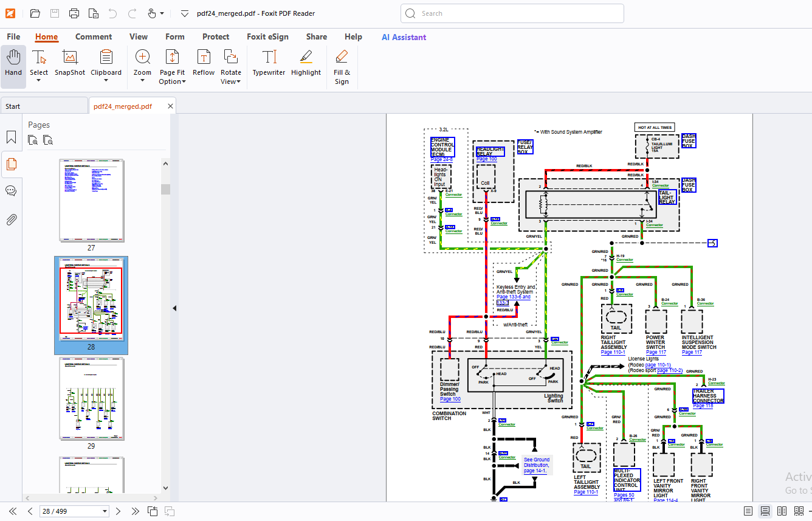
Task: Open the AI Assistant tab
Action: pyautogui.click(x=404, y=37)
